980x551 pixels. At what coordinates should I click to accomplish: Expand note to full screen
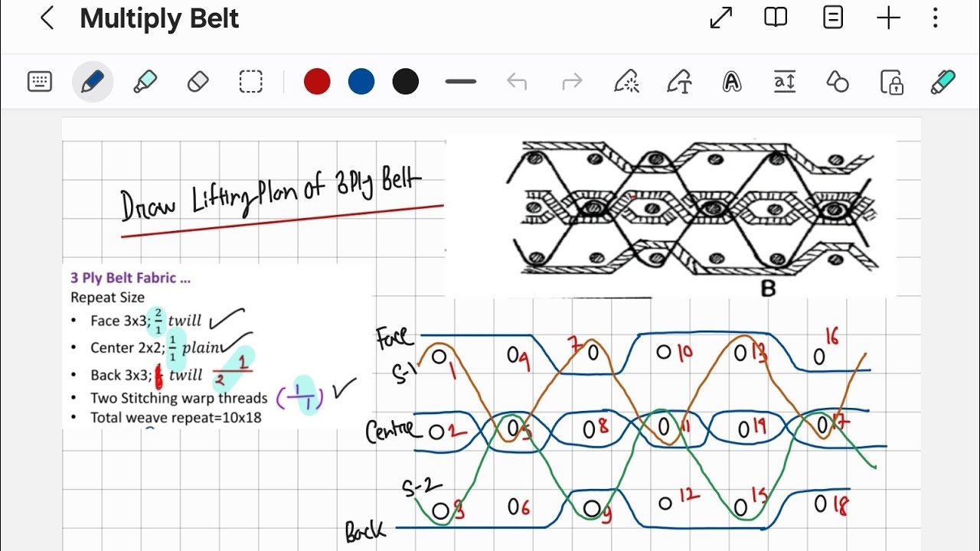pyautogui.click(x=721, y=18)
